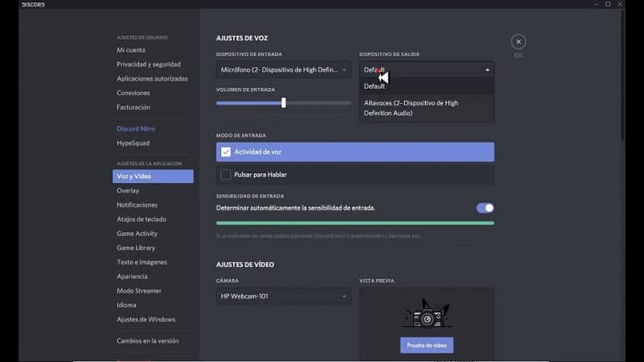Select the Pulsar para Hablar mode row
The image size is (644, 362).
[356, 175]
